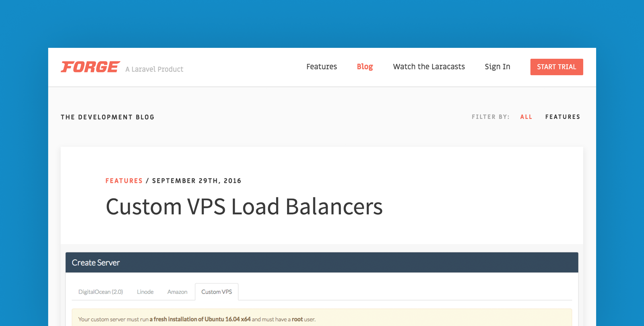The width and height of the screenshot is (644, 326).
Task: Click the A Laravel Product tagline
Action: point(154,69)
